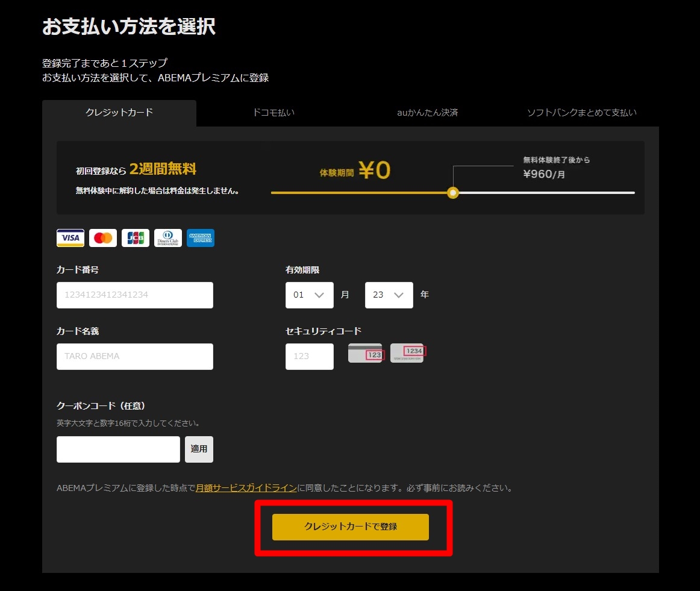This screenshot has height=591, width=700.
Task: Choose the ソフトバンクまとめて支払い tab
Action: tap(582, 113)
